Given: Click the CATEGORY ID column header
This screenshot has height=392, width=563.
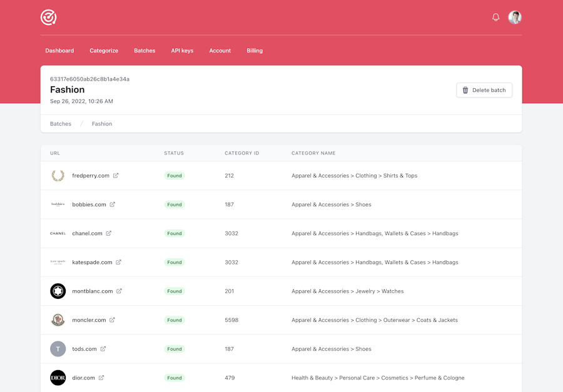Looking at the screenshot, I should (241, 153).
